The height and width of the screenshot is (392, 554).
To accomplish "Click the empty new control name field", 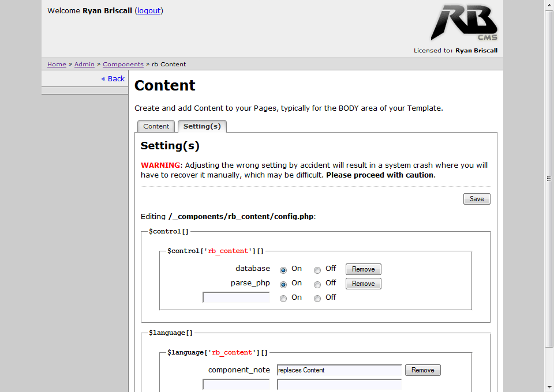I will point(236,297).
